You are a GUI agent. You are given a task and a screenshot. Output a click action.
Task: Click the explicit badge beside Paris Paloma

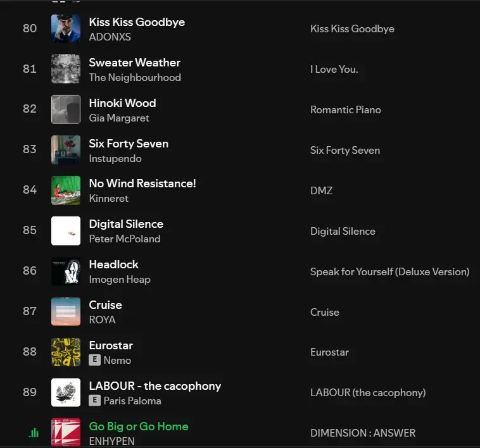95,401
